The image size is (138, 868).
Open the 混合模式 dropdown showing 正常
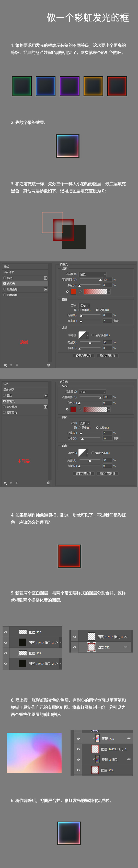pos(93,392)
